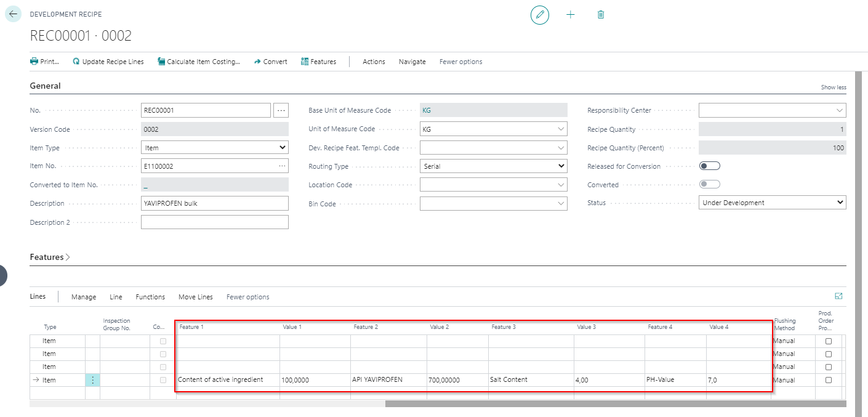The height and width of the screenshot is (417, 868).
Task: Expand the lines part to full view
Action: click(838, 296)
